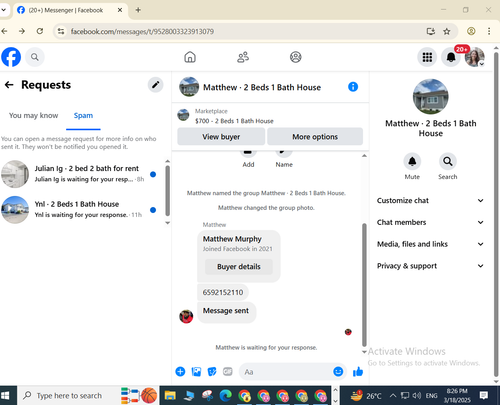
Task: Click the requests list scrollbar
Action: (x=167, y=190)
